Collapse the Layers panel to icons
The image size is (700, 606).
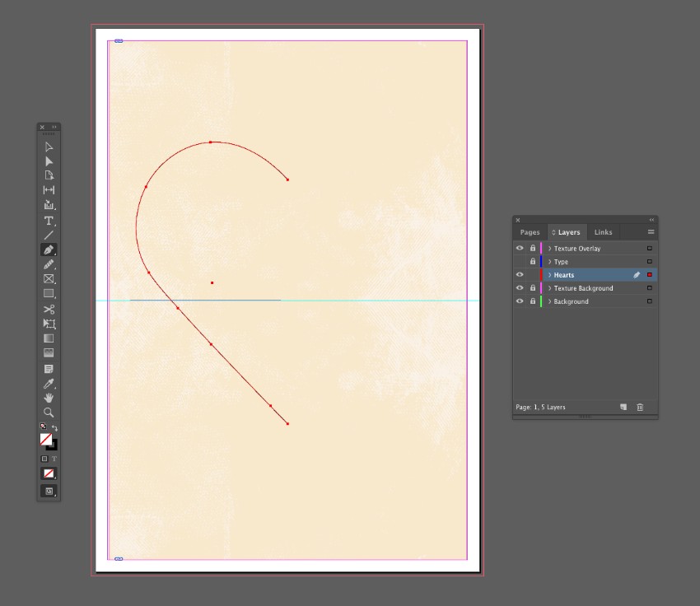pyautogui.click(x=651, y=220)
